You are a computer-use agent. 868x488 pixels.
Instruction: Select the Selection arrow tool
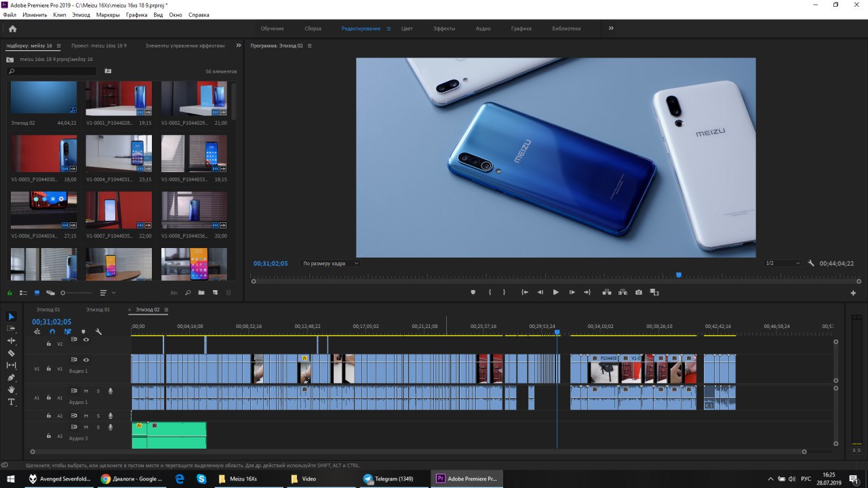(x=11, y=317)
